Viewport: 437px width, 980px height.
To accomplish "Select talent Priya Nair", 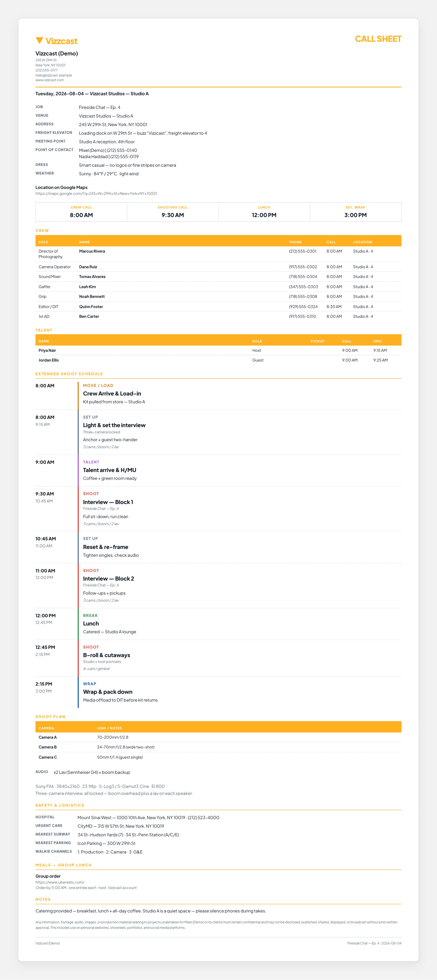I will click(x=47, y=351).
